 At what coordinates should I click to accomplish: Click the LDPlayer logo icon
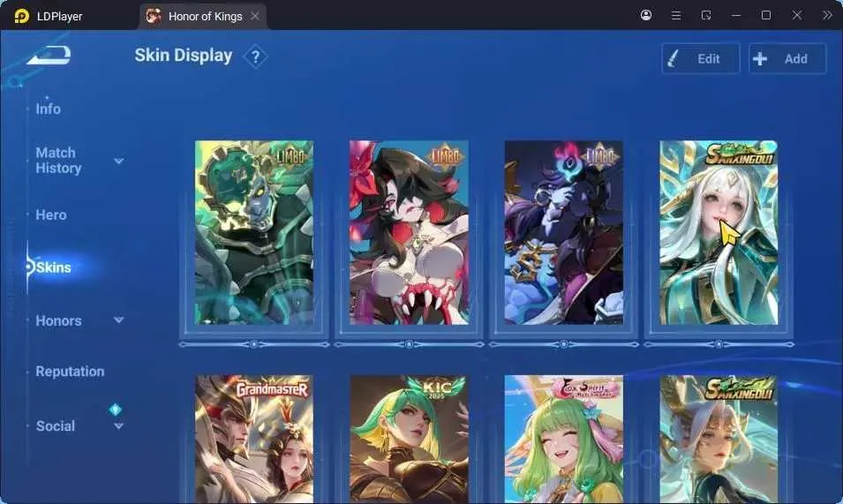tap(21, 16)
